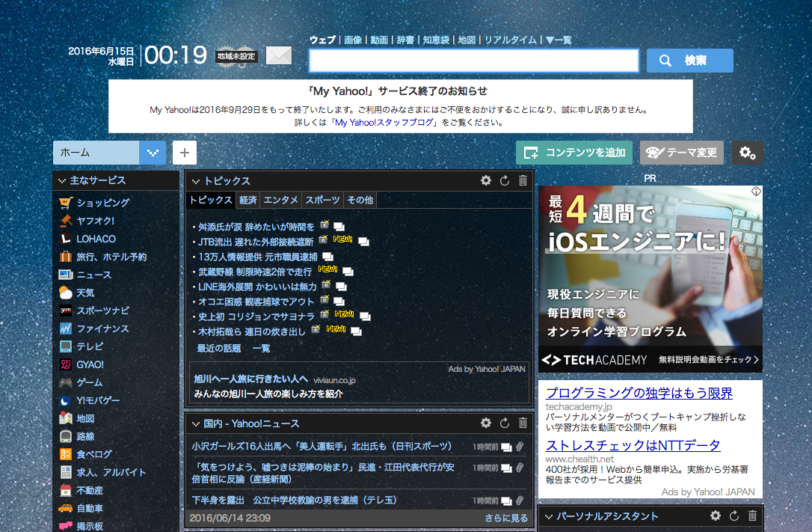Refresh the 国内 Yahoo!ニュース panel
Viewport: 812px width, 532px height.
tap(505, 423)
